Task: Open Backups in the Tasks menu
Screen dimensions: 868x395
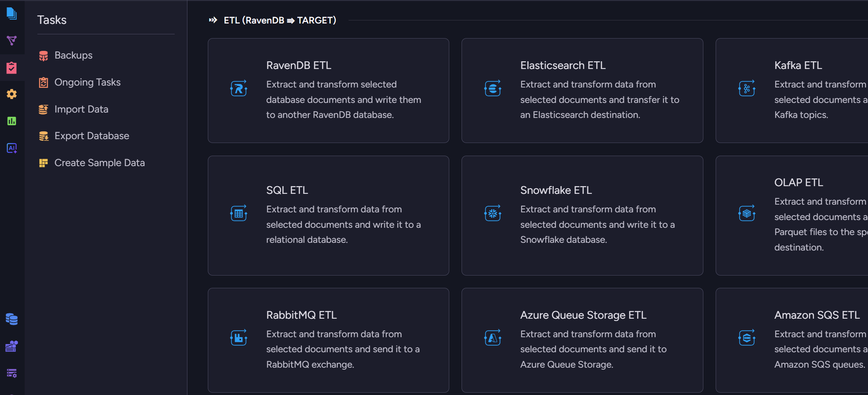Action: coord(73,55)
